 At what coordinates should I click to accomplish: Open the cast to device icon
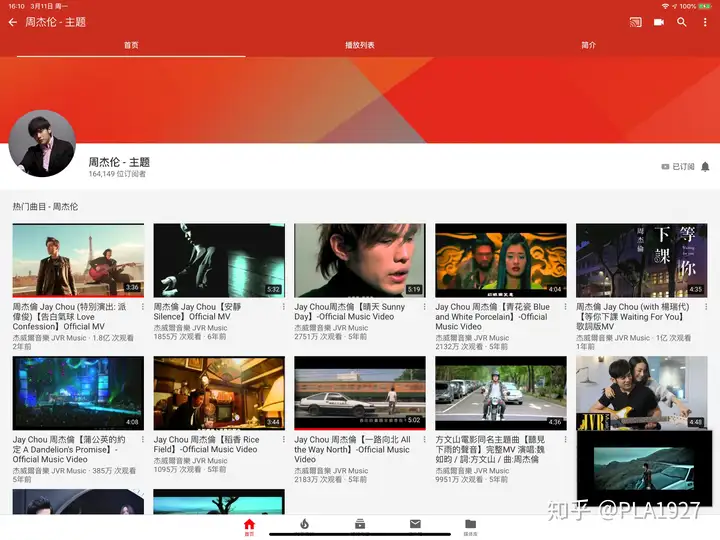pyautogui.click(x=636, y=22)
